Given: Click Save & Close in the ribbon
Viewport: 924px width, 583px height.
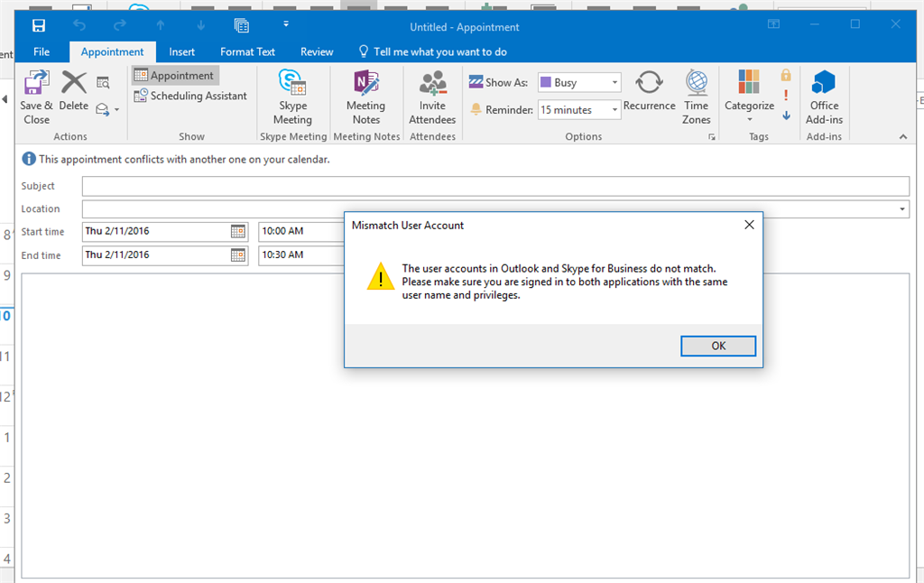Looking at the screenshot, I should [x=36, y=97].
